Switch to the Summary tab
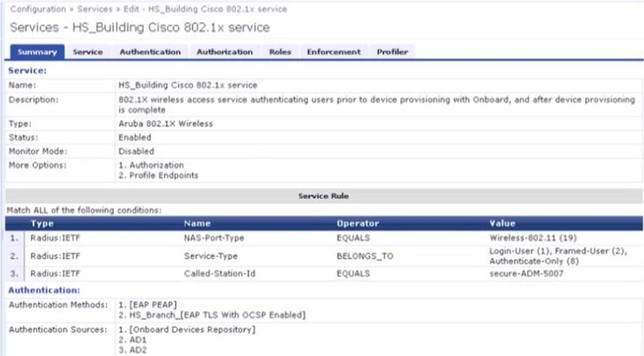 [36, 52]
